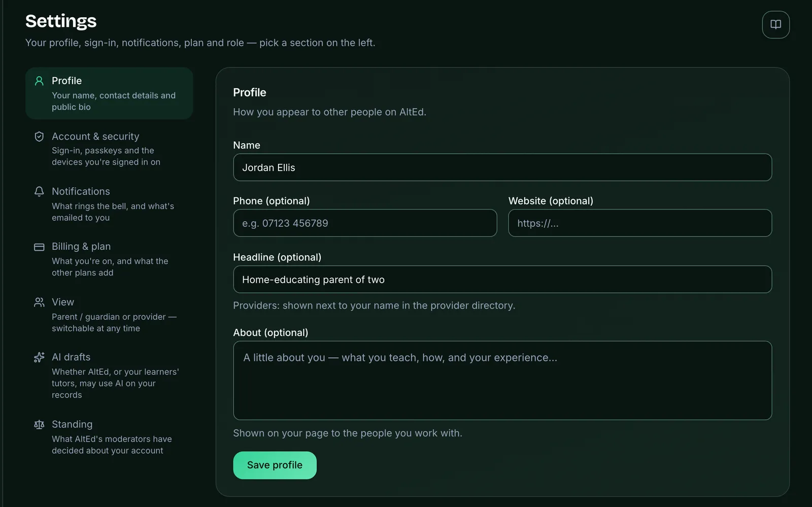The height and width of the screenshot is (507, 812).
Task: Click the 'Providers: shown next to your name' hint
Action: pos(374,306)
